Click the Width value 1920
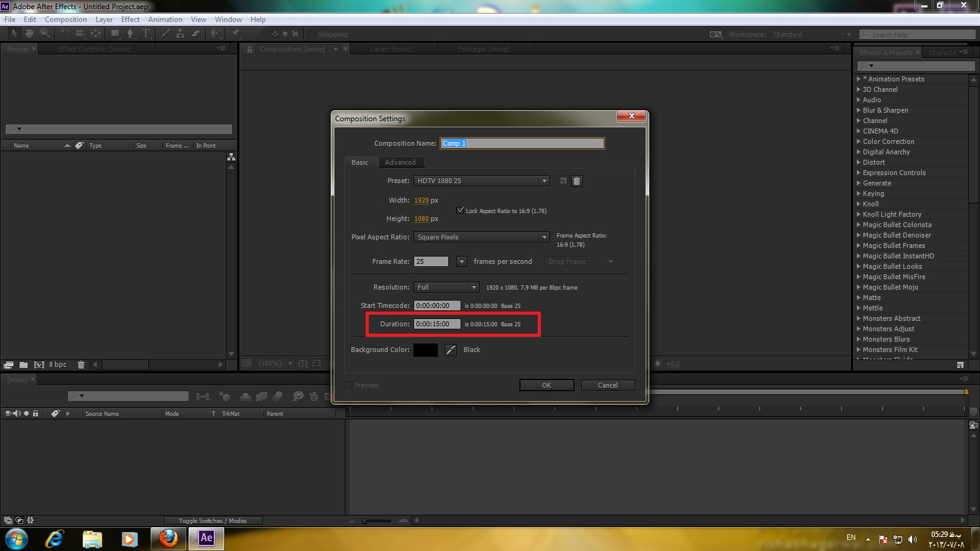Viewport: 980px width, 551px height. click(x=421, y=200)
